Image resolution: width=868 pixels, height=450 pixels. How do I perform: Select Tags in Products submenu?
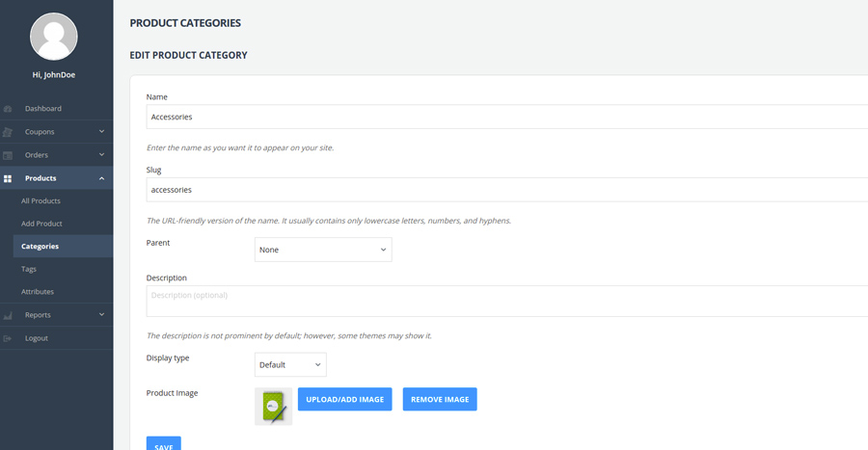[29, 269]
